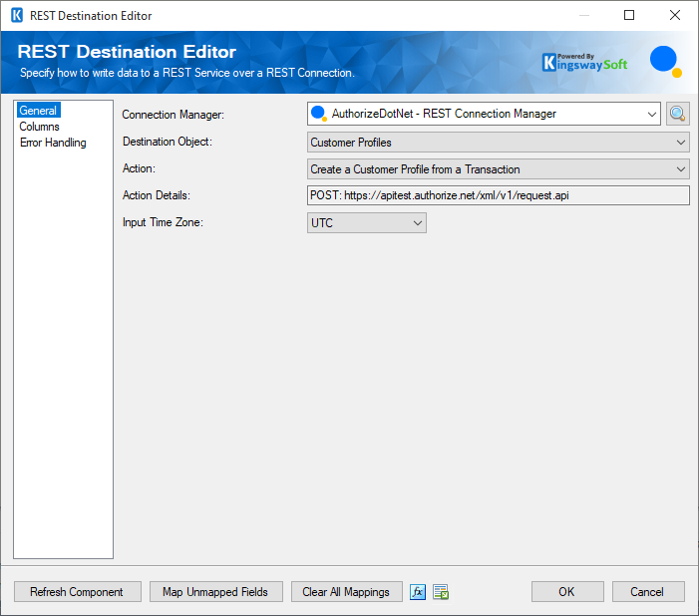Click the KingswaySoft app icon in title bar
Screen dimensions: 699x616
pos(17,16)
